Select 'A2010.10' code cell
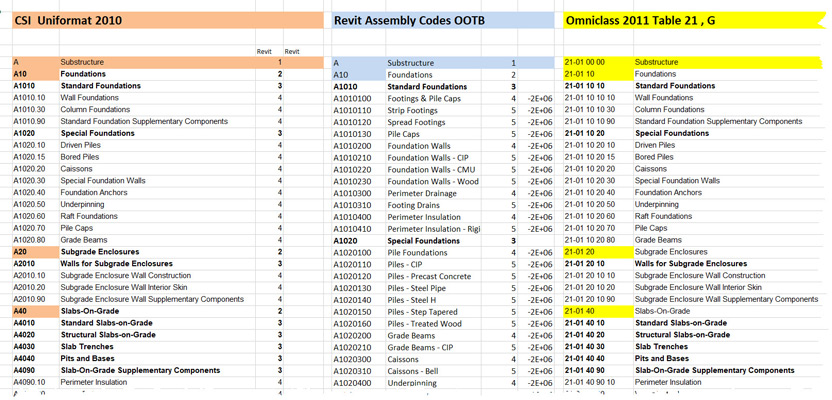 36,275
